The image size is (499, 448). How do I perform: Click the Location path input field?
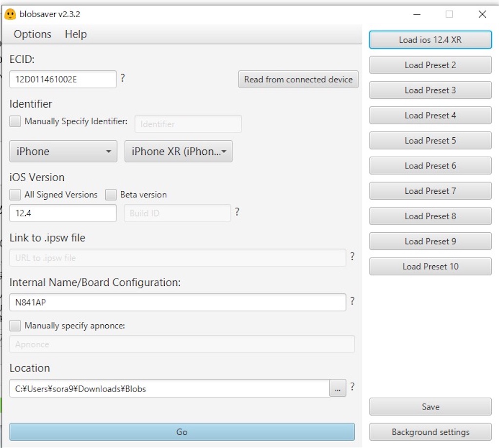coord(170,389)
